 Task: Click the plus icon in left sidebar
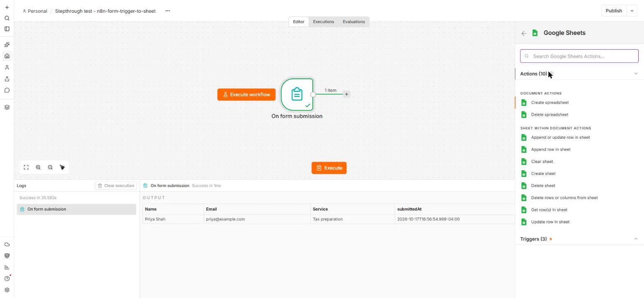point(7,7)
